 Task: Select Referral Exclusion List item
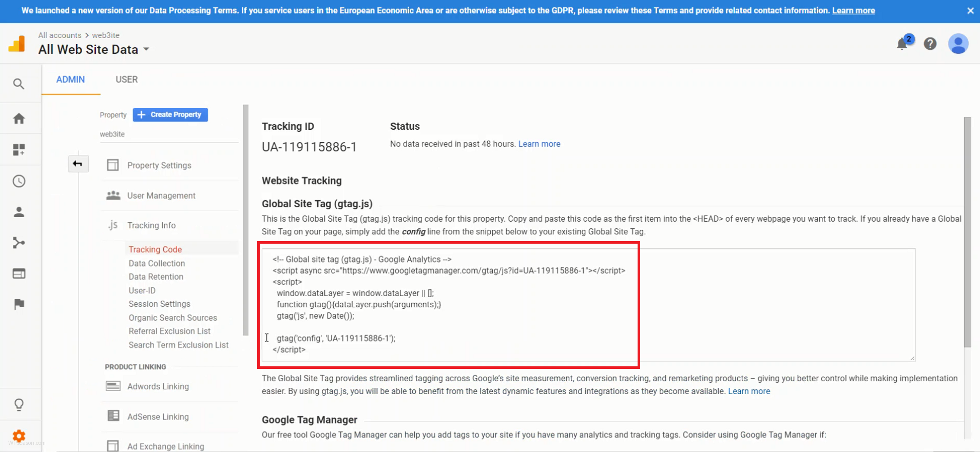pos(169,331)
